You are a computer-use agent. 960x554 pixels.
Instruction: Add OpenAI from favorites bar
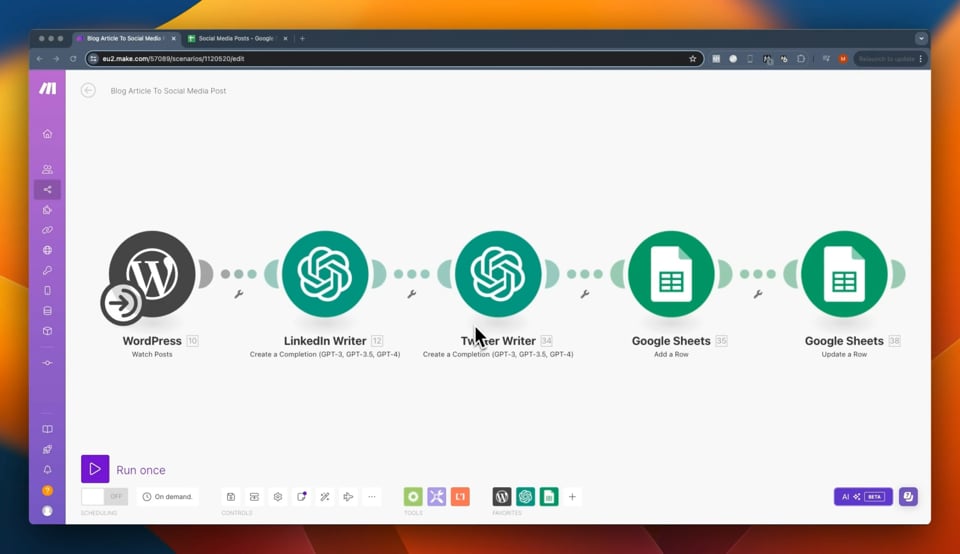pos(525,496)
